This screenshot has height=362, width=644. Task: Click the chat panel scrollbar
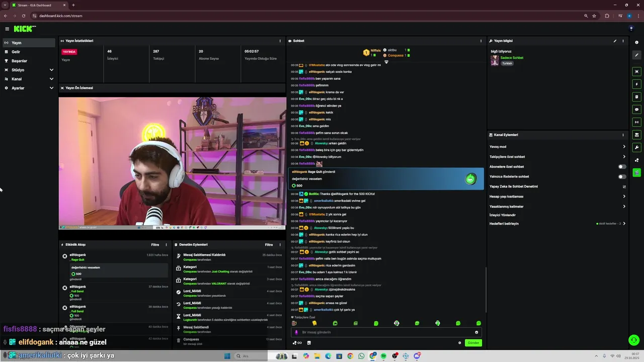click(486, 289)
